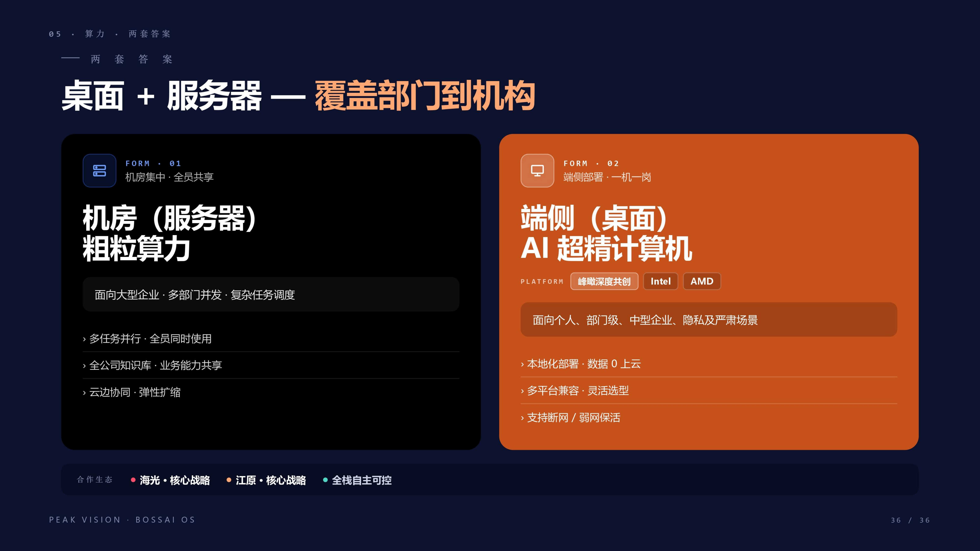Click the 面向大型企业 description box
The image size is (980, 551).
coord(271,294)
